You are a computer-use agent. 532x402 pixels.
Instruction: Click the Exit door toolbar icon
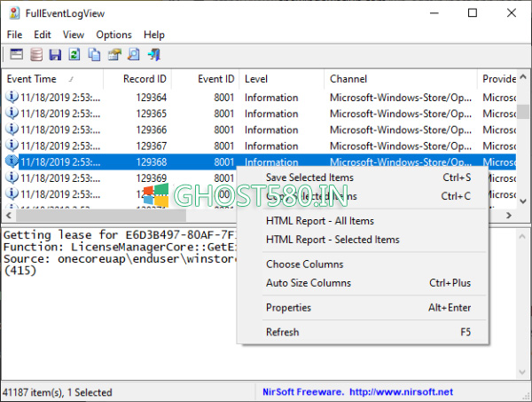click(x=154, y=54)
